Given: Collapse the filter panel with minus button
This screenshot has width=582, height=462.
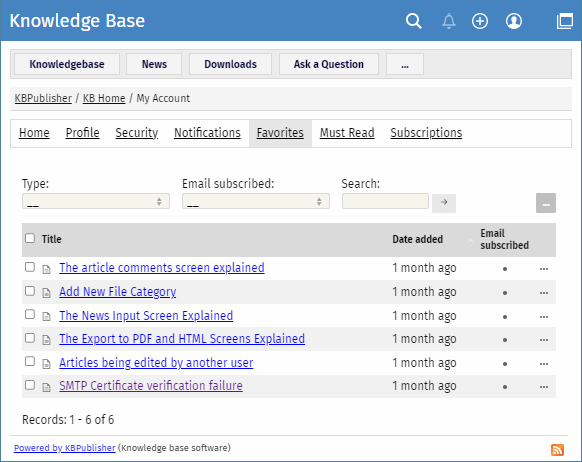Looking at the screenshot, I should click(x=546, y=203).
